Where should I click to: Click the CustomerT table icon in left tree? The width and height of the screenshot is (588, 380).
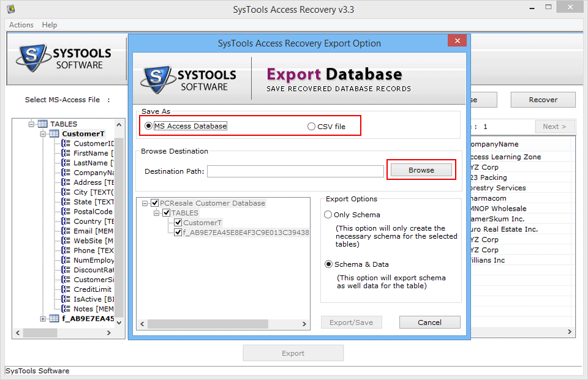click(x=55, y=134)
